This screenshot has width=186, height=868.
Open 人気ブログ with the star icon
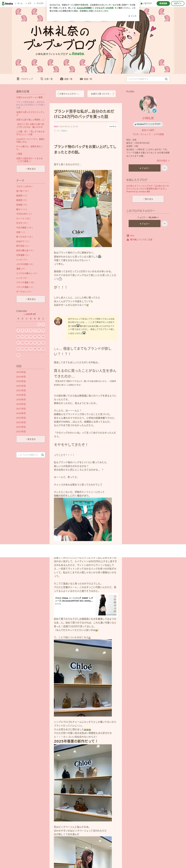pos(146,3)
